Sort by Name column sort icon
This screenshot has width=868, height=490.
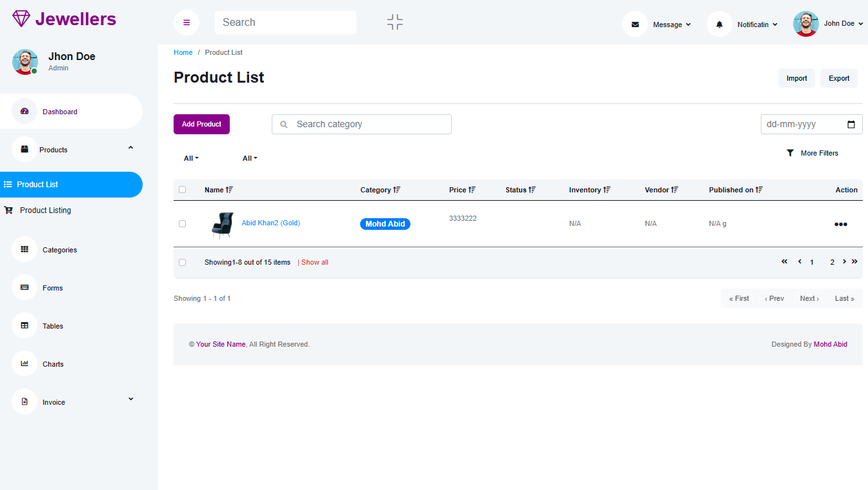[229, 190]
